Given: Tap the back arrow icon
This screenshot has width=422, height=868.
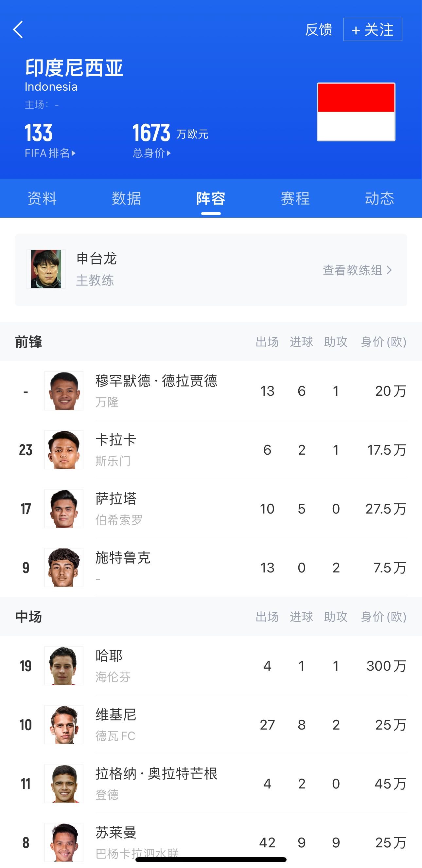Looking at the screenshot, I should coord(18,30).
